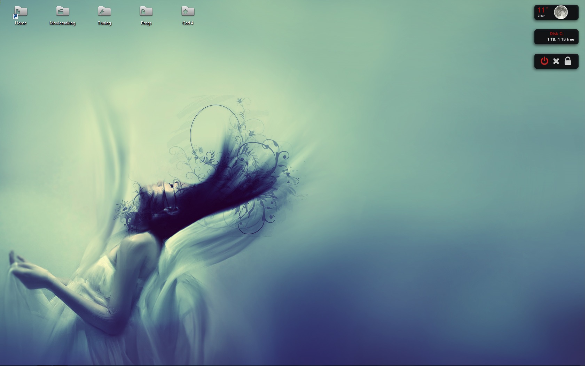Click the red power shutdown icon
Viewport: 588px width, 366px height.
544,61
